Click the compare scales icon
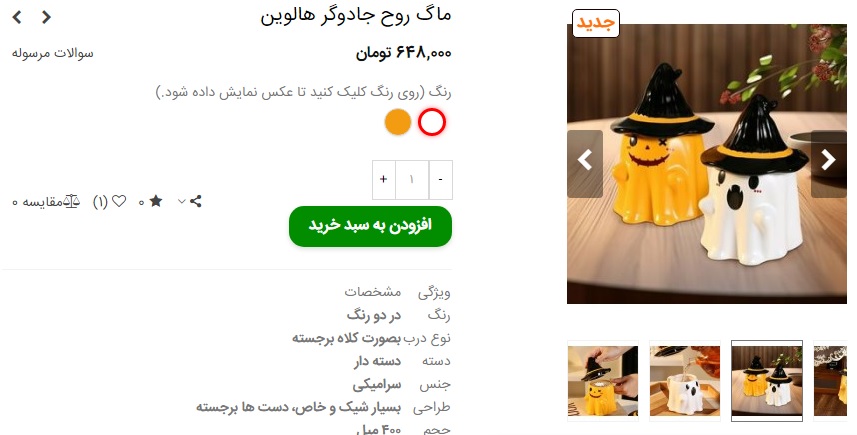Screen dimensions: 857x435 pyautogui.click(x=72, y=202)
